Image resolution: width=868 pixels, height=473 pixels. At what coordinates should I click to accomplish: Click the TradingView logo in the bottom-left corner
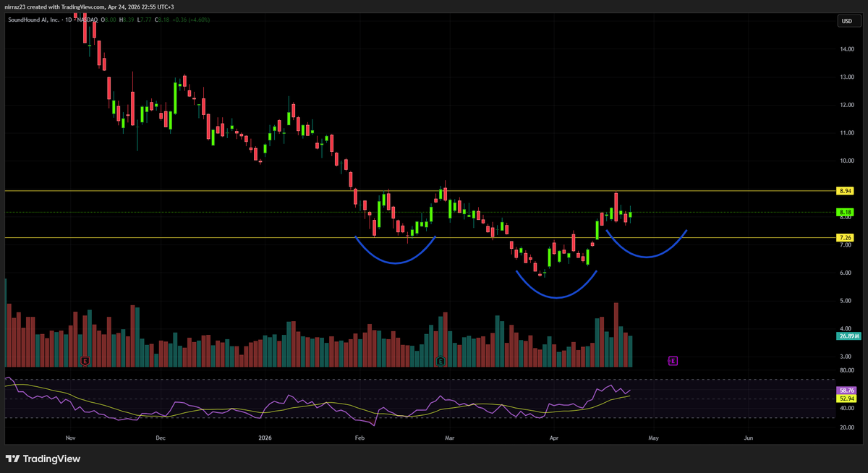point(43,459)
